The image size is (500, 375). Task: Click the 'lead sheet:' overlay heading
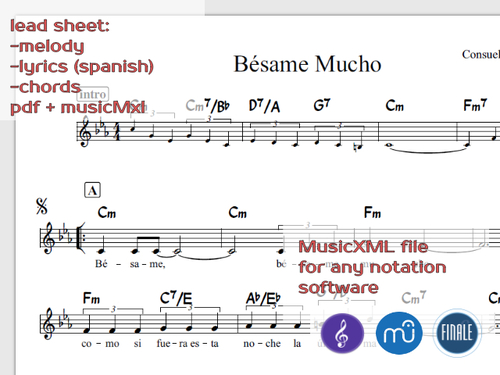pyautogui.click(x=60, y=26)
